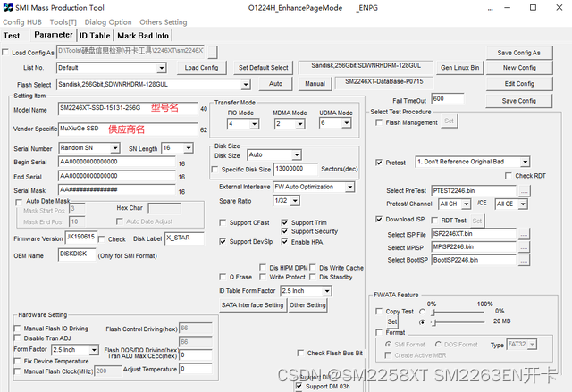Open the SN Length dropdown
The width and height of the screenshot is (572, 392).
(x=189, y=148)
